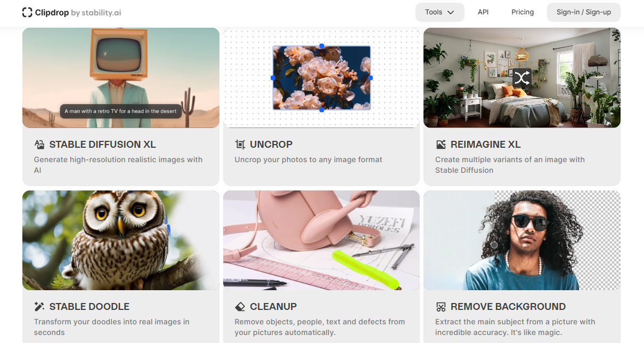Select the retro TV man thumbnail
The image size is (644, 343).
tap(121, 78)
